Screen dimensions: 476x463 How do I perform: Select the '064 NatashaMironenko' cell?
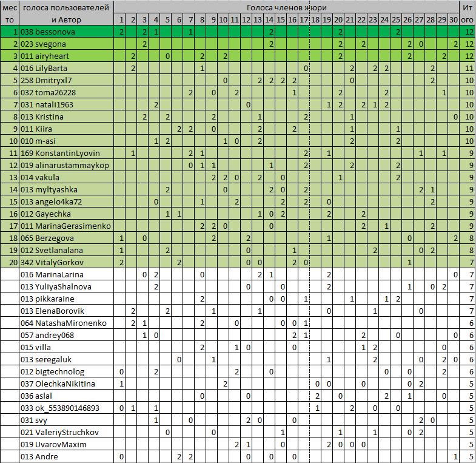click(x=66, y=323)
